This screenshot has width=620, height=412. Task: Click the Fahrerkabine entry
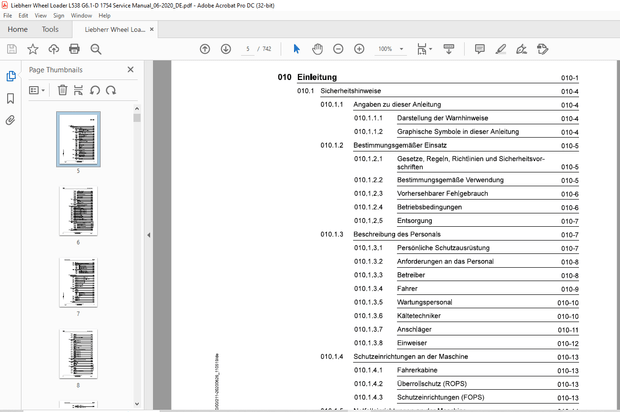click(417, 370)
